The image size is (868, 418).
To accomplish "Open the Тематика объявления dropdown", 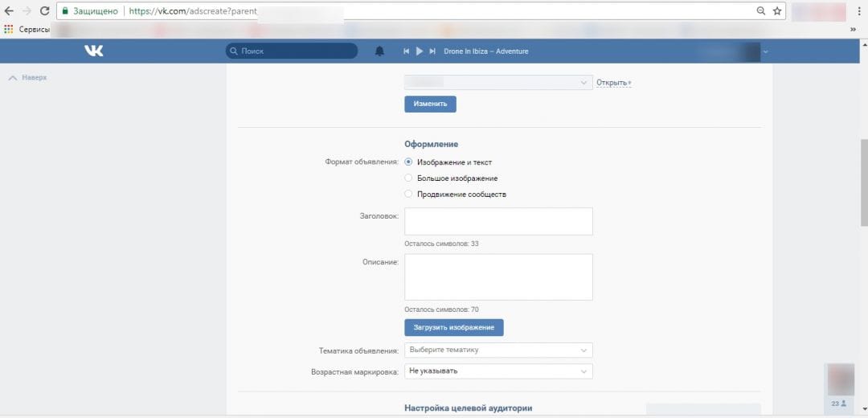I will (498, 350).
